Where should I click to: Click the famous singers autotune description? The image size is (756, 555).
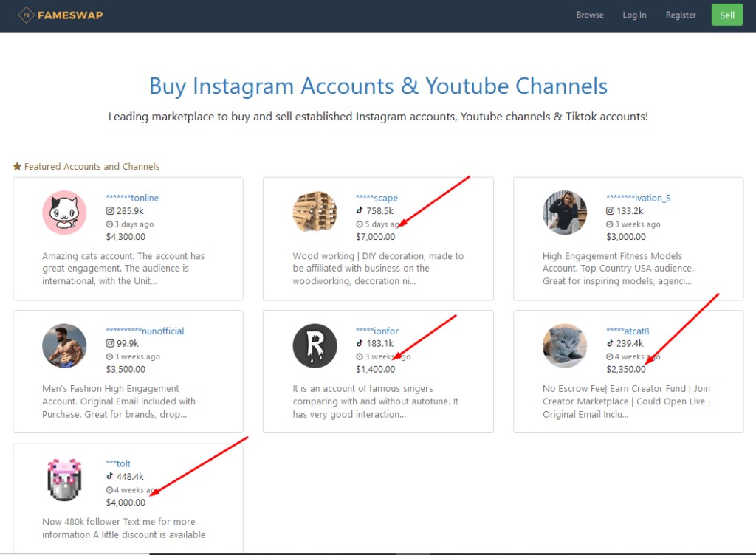point(376,401)
